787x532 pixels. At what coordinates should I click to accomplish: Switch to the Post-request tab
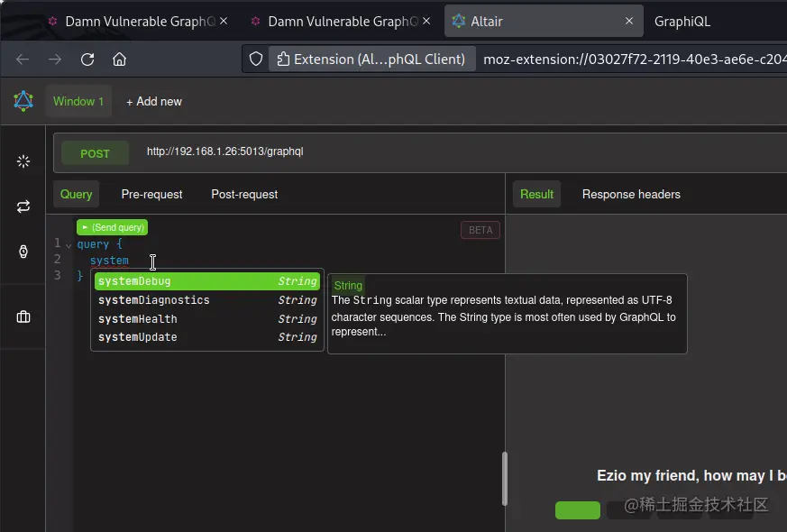[244, 194]
